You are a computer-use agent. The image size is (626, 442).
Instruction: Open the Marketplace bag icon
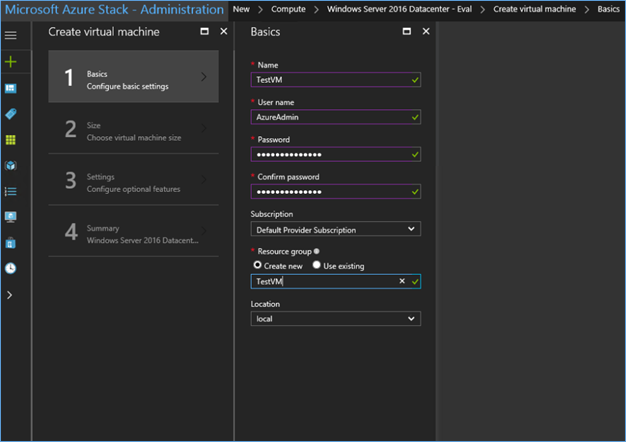11,243
